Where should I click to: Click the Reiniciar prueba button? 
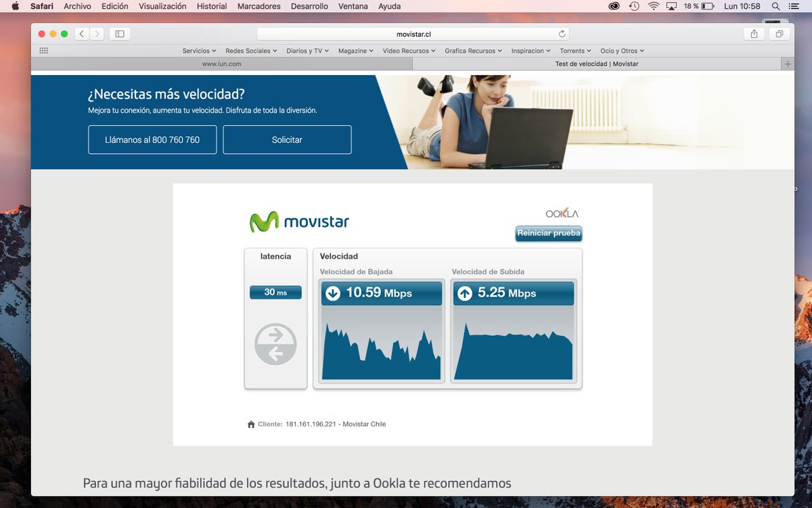point(549,234)
